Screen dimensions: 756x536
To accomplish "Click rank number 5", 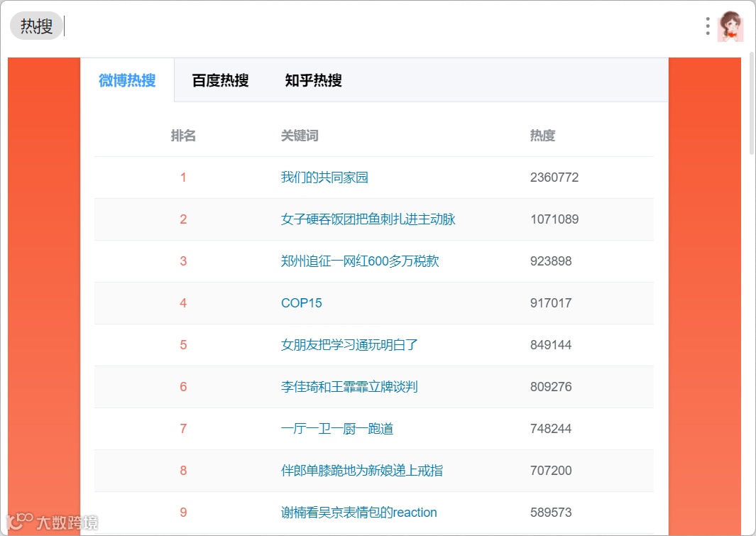I will click(x=183, y=345).
